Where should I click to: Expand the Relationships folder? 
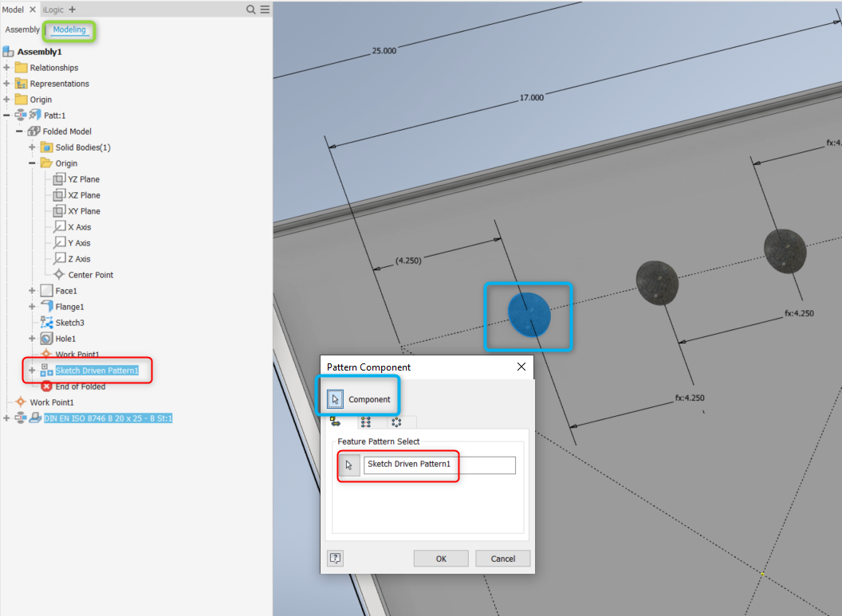[6, 68]
